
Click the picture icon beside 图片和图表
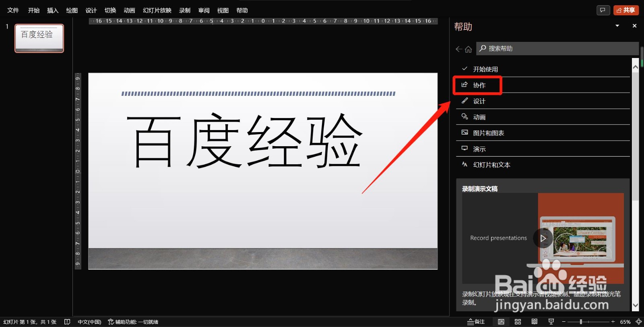(464, 132)
